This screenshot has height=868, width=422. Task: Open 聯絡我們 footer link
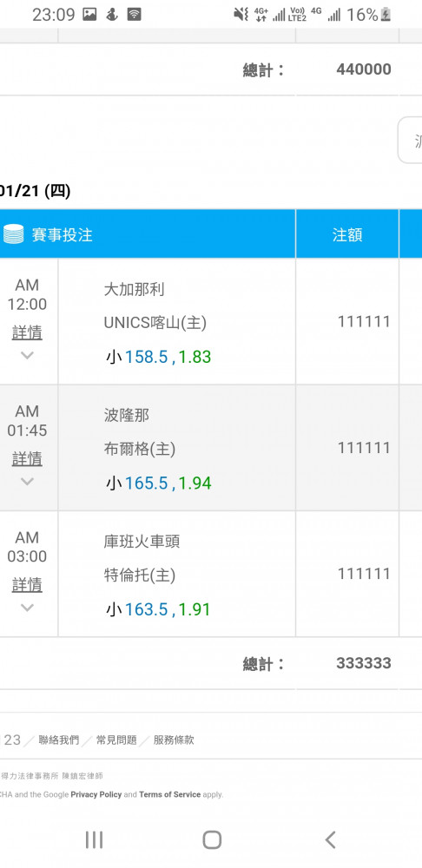[x=59, y=740]
